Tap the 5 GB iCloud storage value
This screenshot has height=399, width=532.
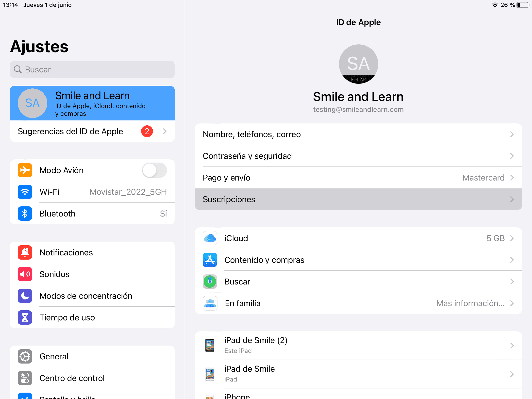pyautogui.click(x=496, y=238)
